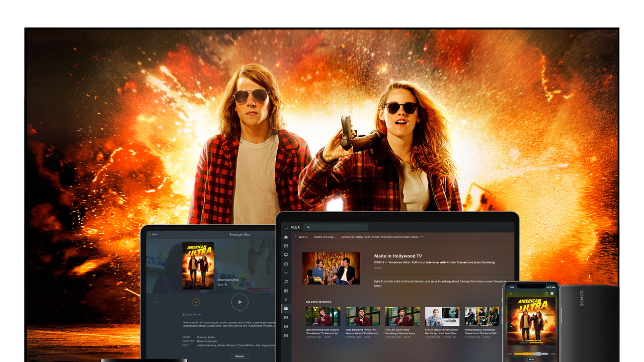The image size is (644, 362).
Task: Open the Plex hamburger menu
Action: point(286,227)
